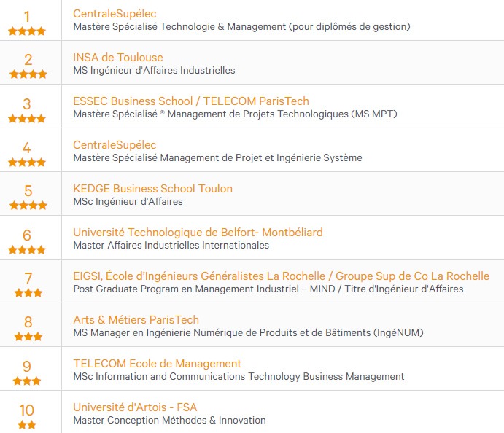Select the Master Conception Méthodes & Innovation text
Image resolution: width=504 pixels, height=433 pixels.
click(x=169, y=420)
